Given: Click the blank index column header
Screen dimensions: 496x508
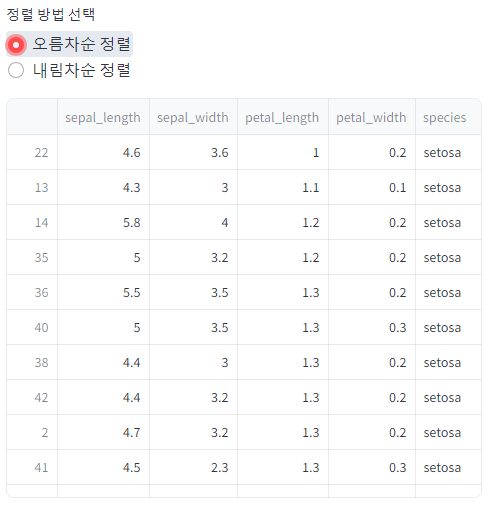Looking at the screenshot, I should pyautogui.click(x=32, y=117).
